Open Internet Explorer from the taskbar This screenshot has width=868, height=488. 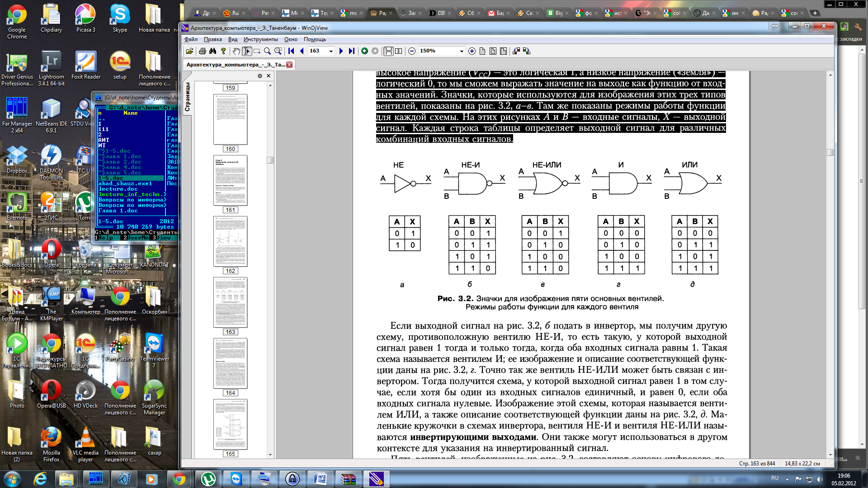(40, 479)
